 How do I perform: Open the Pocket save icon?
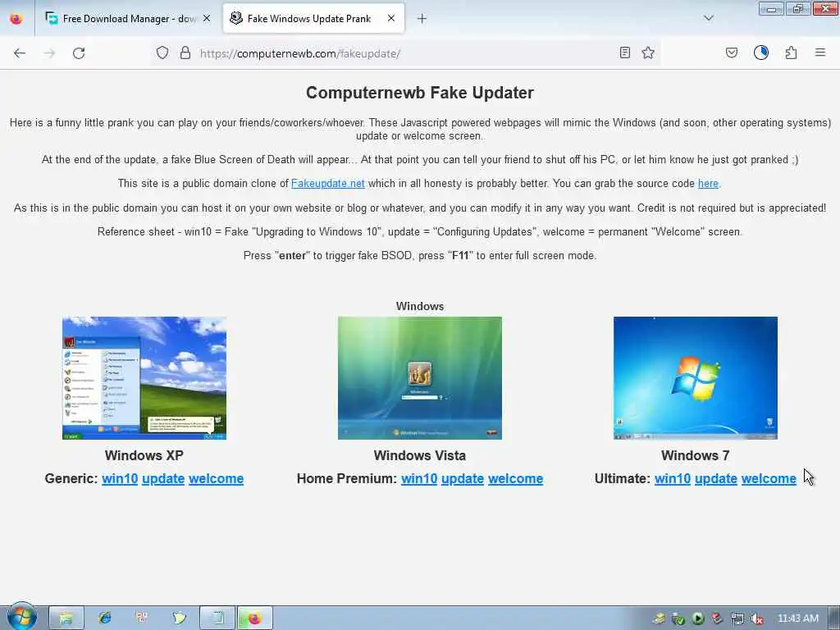tap(732, 52)
